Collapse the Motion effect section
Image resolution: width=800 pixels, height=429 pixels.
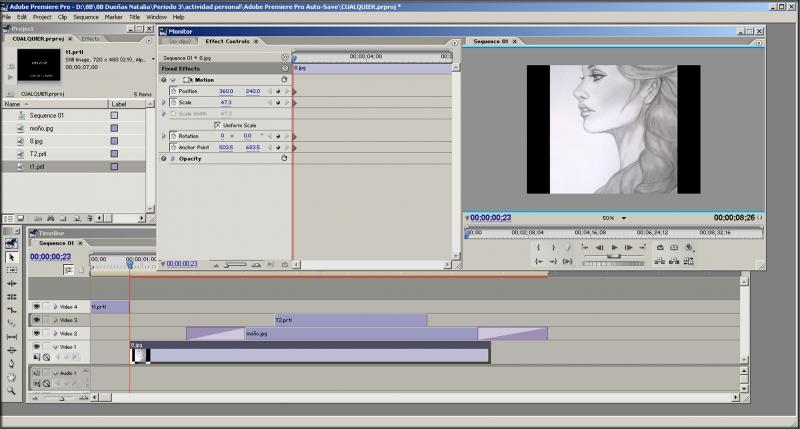coord(172,80)
